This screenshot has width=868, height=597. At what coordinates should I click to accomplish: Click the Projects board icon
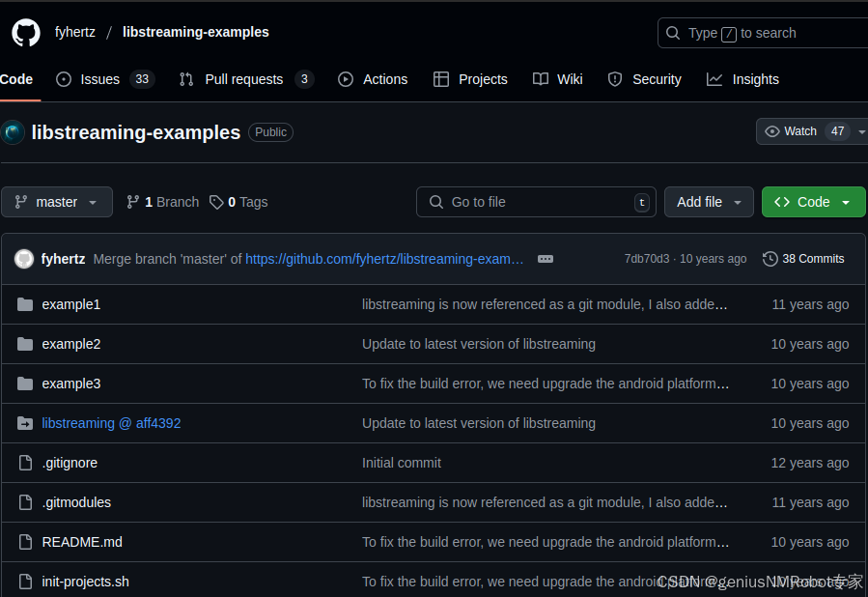(x=441, y=79)
